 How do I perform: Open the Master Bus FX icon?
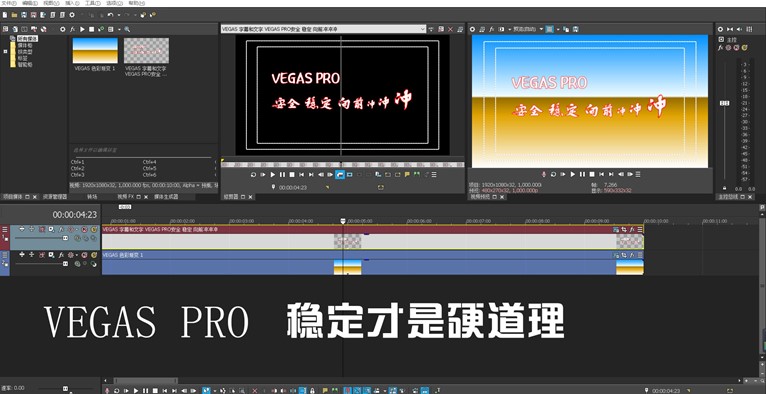click(x=720, y=48)
